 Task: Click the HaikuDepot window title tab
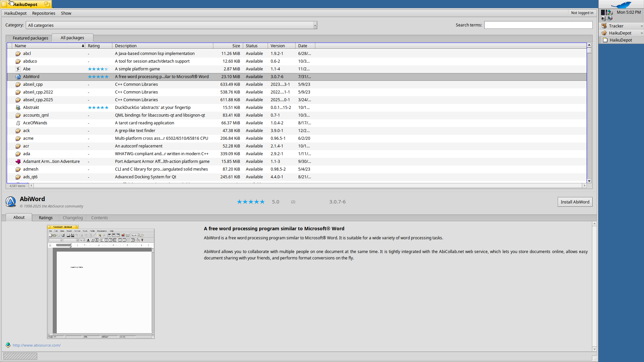26,4
